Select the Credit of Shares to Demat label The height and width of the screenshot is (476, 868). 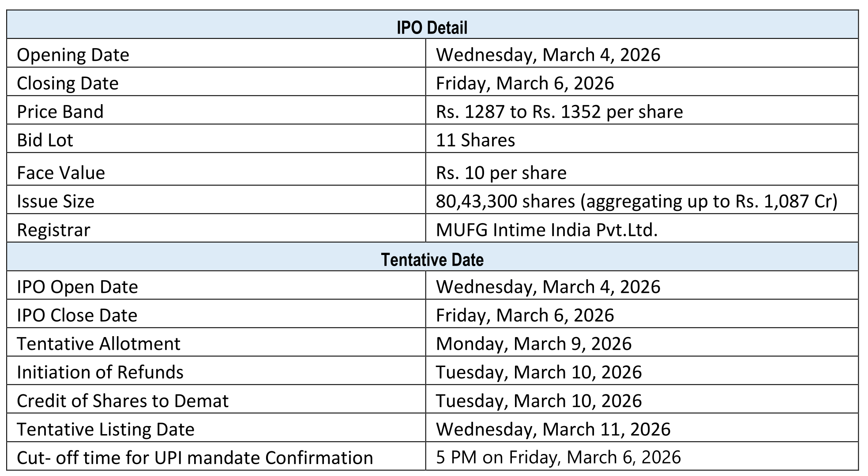coord(123,401)
